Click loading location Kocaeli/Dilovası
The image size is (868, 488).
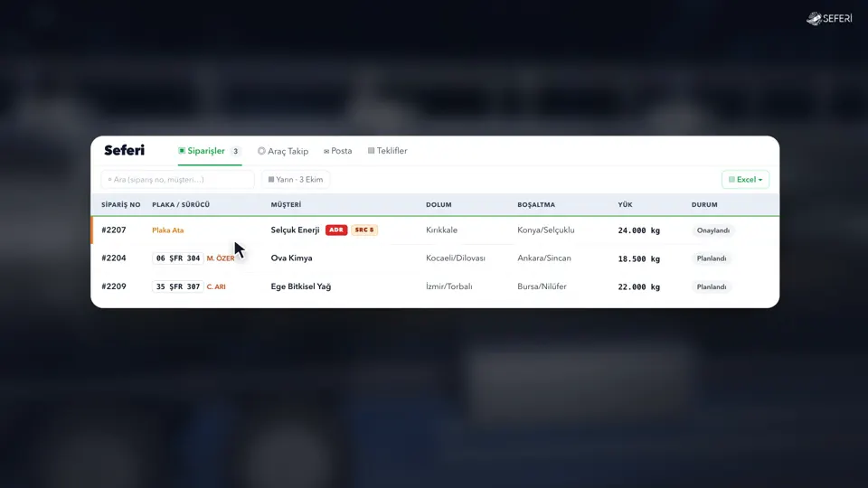coord(456,258)
